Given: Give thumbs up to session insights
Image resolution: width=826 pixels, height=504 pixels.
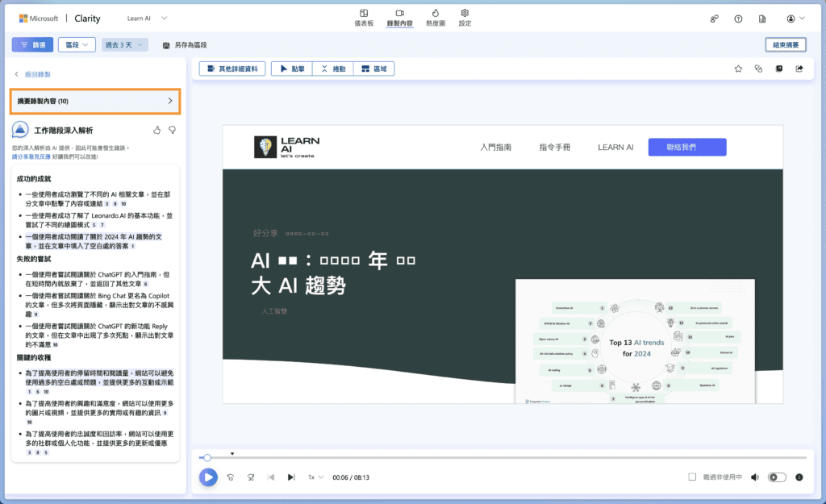Looking at the screenshot, I should [157, 130].
